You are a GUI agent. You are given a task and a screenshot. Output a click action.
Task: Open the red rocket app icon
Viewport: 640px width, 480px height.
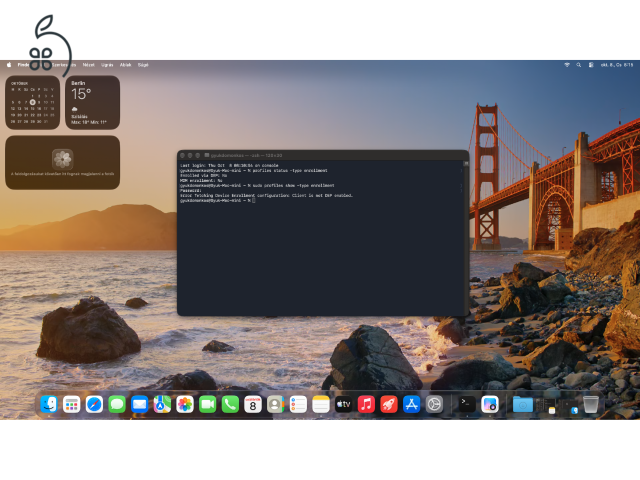(x=389, y=404)
